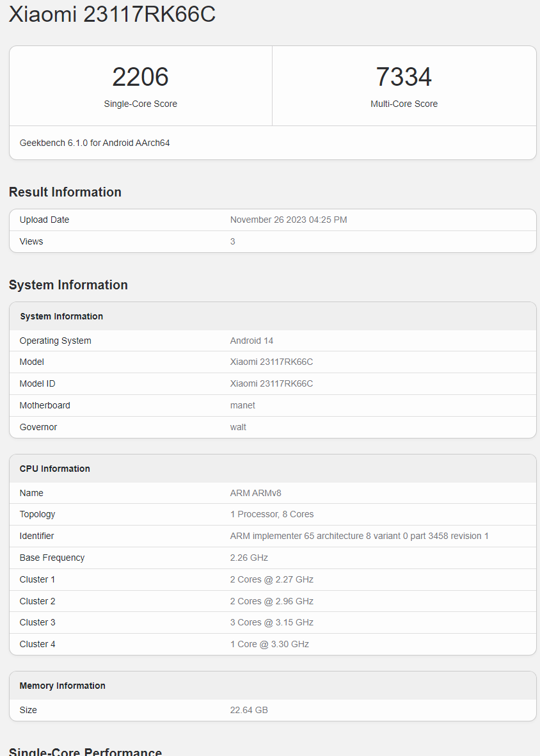Click the Result Information heading
Viewport: 540px width, 756px height.
[65, 192]
